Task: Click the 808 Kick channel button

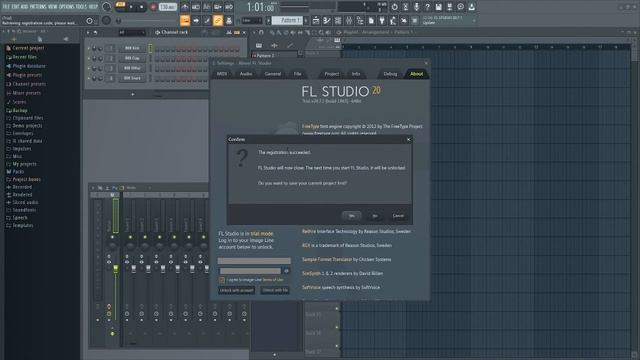Action: pyautogui.click(x=132, y=48)
